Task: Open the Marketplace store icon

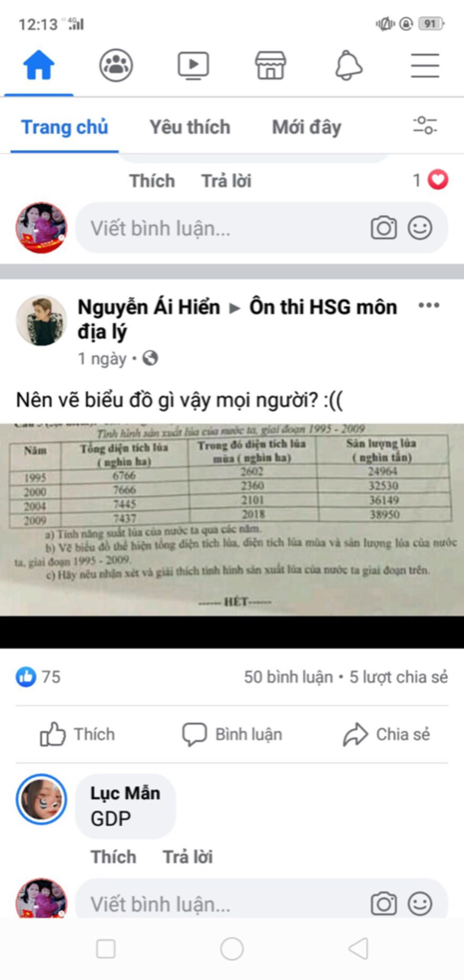Action: [271, 66]
